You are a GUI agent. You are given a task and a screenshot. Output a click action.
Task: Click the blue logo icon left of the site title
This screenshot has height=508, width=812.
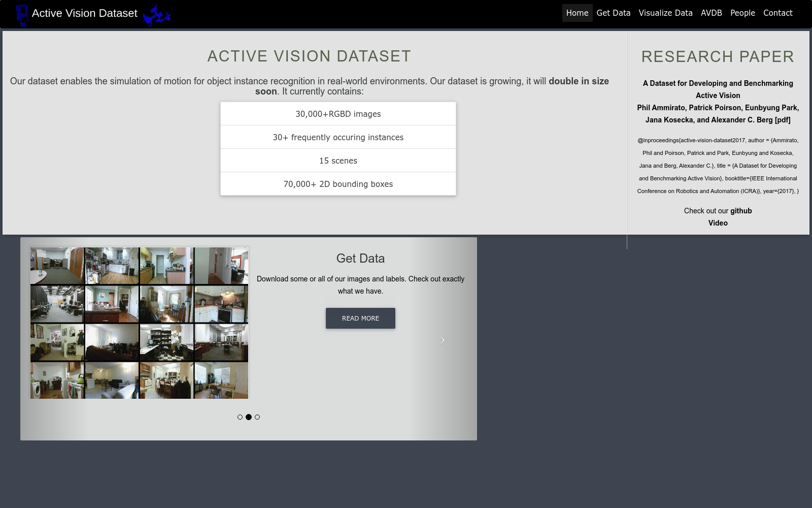22,15
